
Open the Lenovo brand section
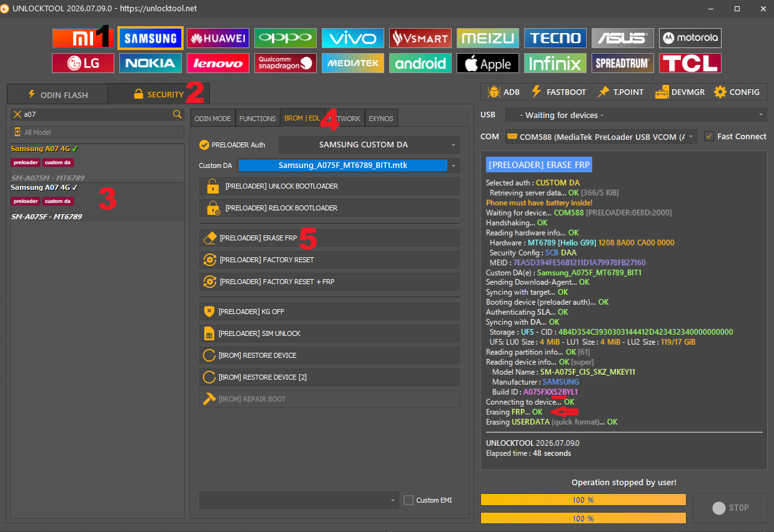[x=218, y=63]
